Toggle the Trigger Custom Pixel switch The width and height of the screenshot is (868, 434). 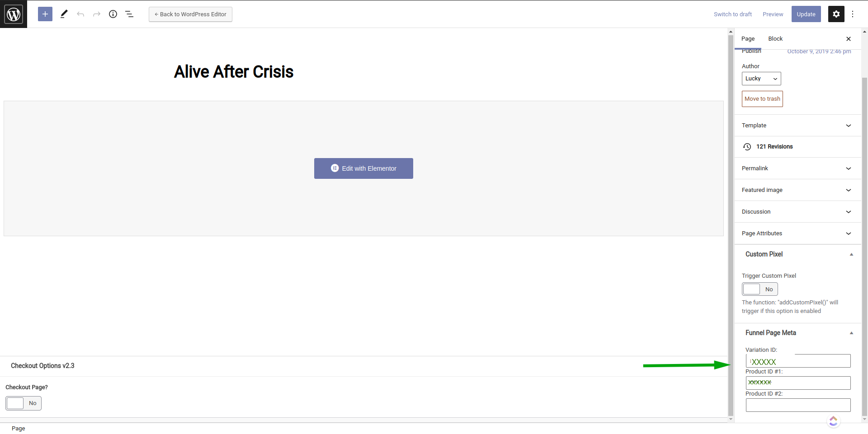pos(759,289)
